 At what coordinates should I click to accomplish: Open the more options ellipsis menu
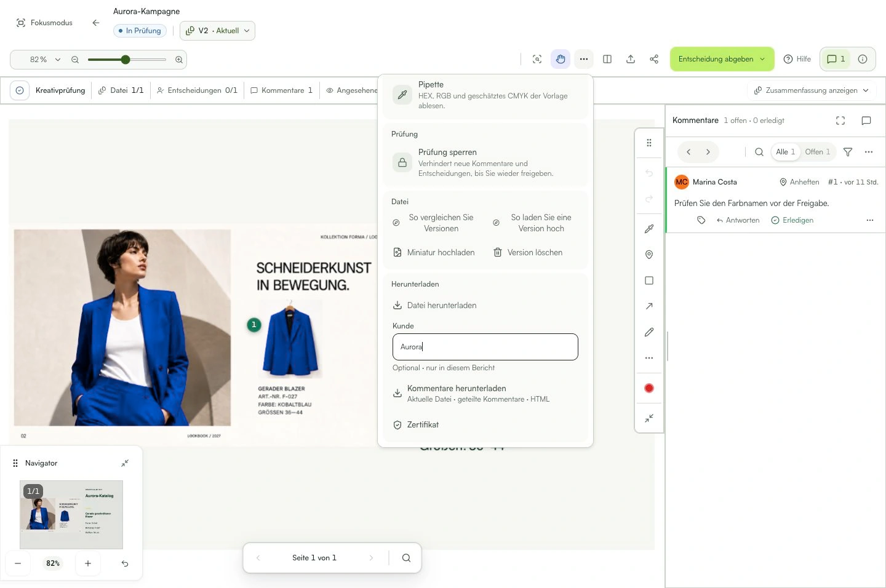[x=584, y=59]
